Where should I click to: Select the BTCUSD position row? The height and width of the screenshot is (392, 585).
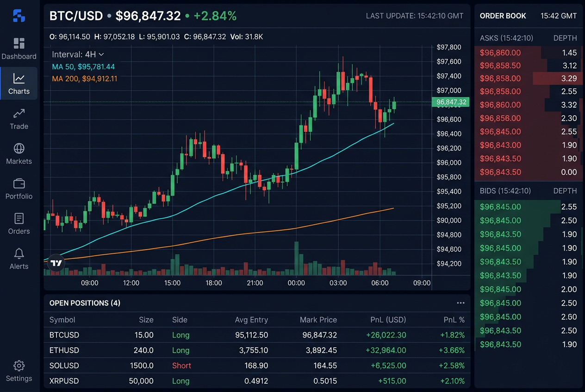(x=257, y=335)
